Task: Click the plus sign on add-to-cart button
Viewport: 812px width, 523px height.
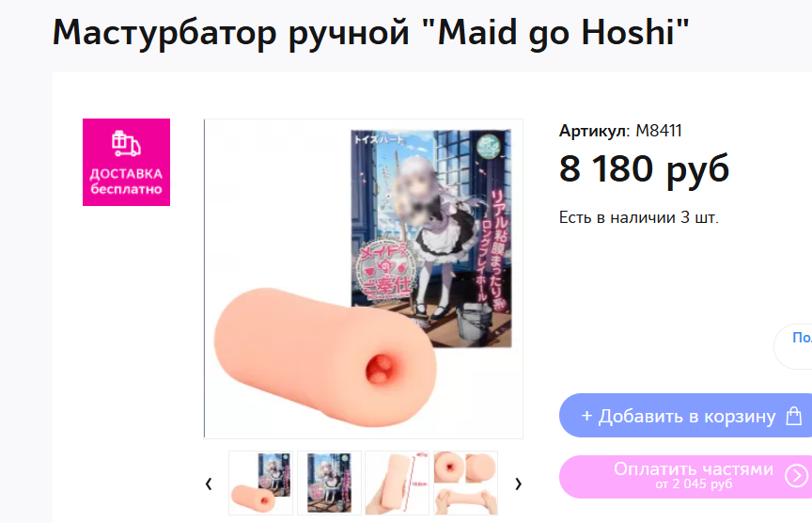Action: point(586,416)
